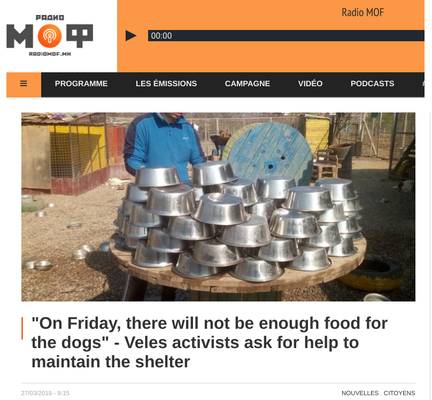Click the radiomof.mk text under the logo
432x400 pixels.
click(x=50, y=54)
